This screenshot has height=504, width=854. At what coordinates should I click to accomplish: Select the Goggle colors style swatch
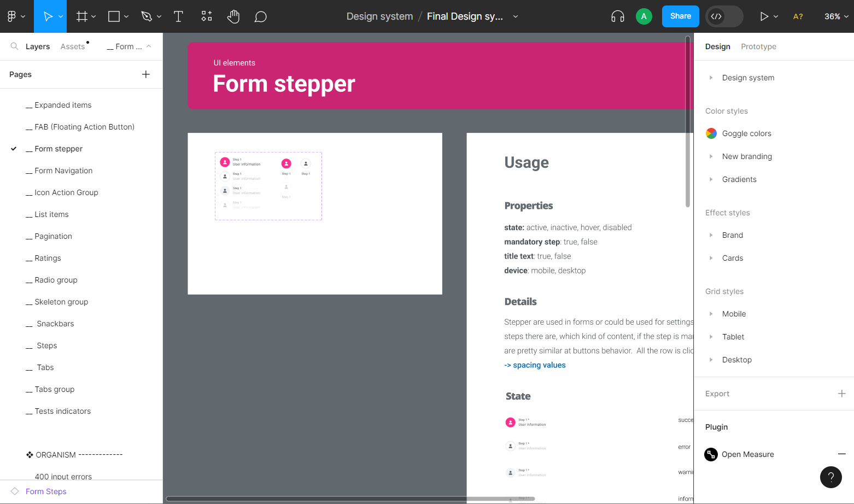pyautogui.click(x=711, y=133)
